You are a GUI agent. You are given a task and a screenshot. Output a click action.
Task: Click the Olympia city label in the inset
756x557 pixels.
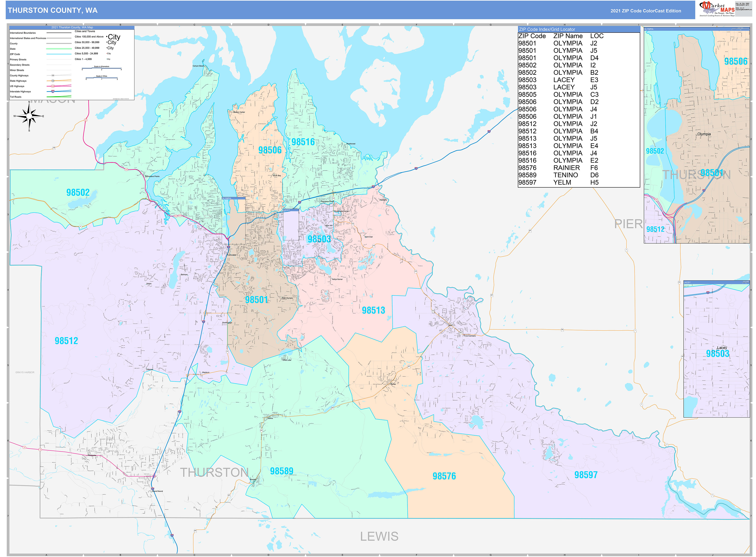coord(704,134)
